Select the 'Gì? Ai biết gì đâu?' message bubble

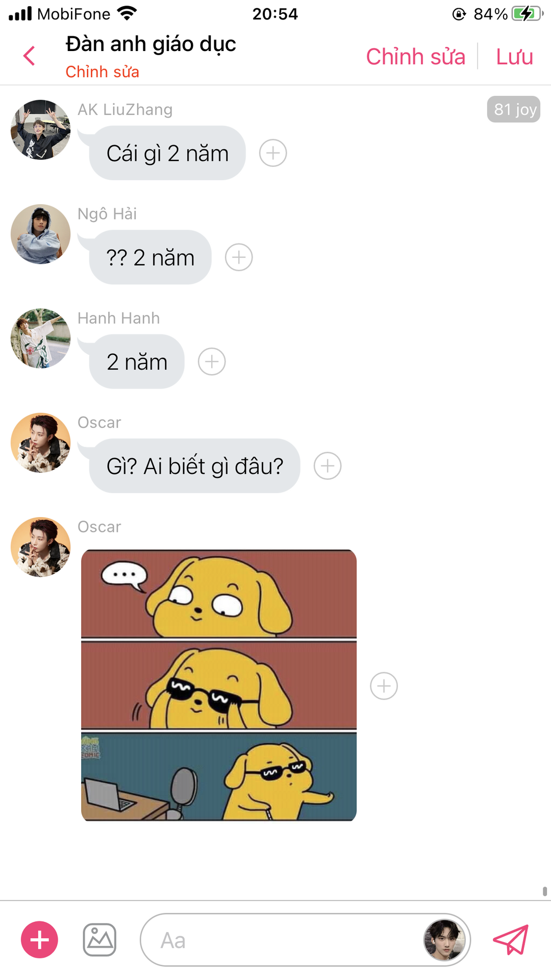(x=195, y=466)
